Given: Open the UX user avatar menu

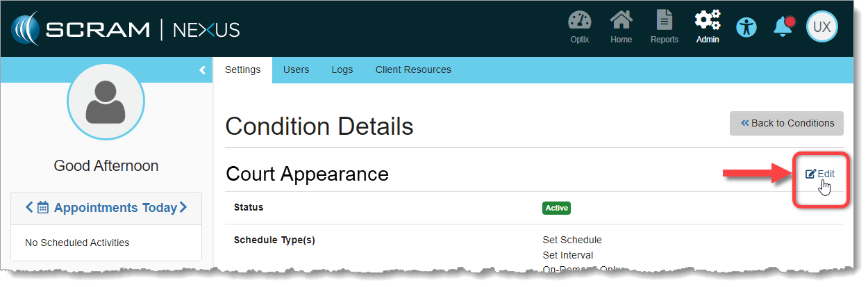Looking at the screenshot, I should (x=821, y=27).
